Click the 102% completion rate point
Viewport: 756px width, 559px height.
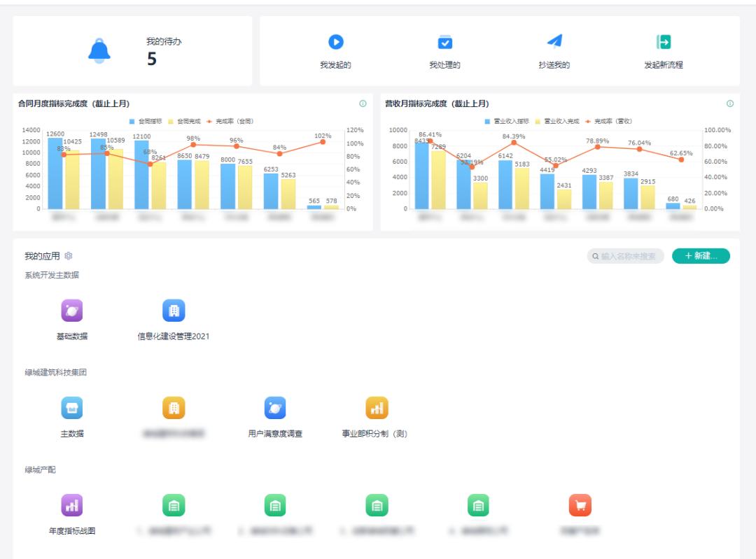click(x=323, y=142)
